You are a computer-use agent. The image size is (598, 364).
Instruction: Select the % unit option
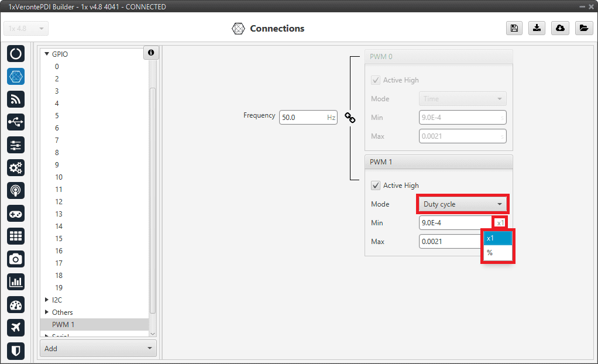coord(497,253)
